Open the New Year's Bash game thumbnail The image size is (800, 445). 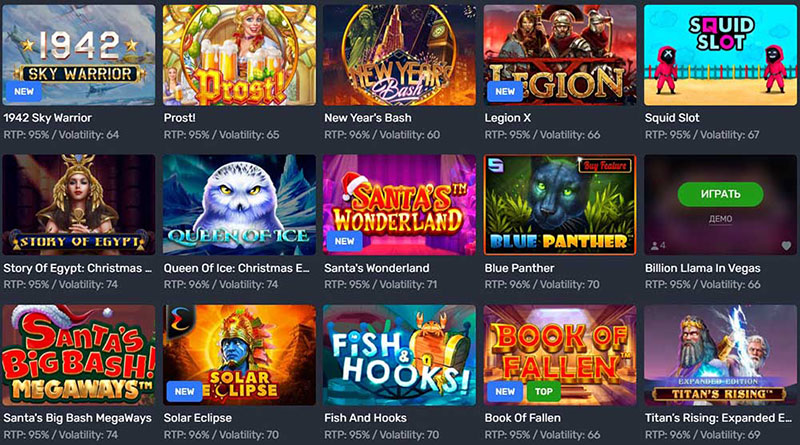[399, 55]
